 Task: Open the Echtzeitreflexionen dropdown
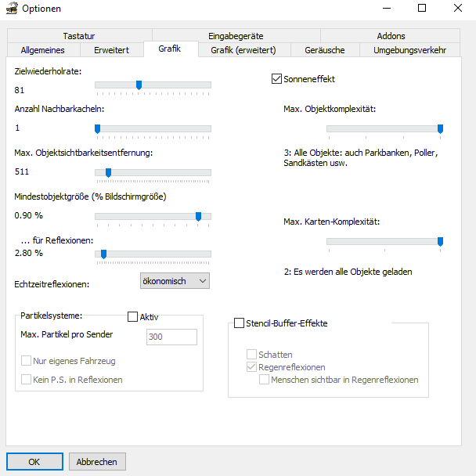[174, 280]
